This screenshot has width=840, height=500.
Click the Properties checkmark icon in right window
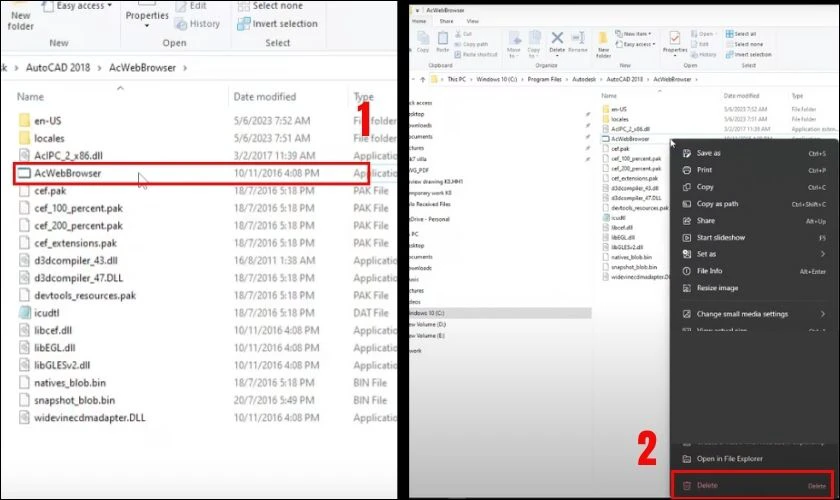click(673, 38)
